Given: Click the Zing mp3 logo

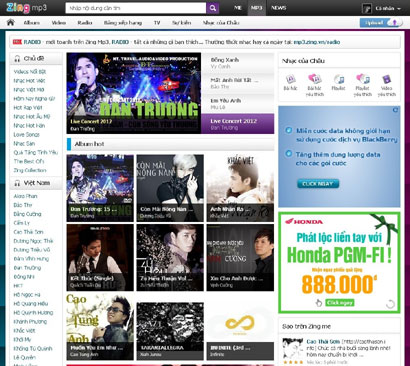Looking at the screenshot, I should (x=27, y=8).
